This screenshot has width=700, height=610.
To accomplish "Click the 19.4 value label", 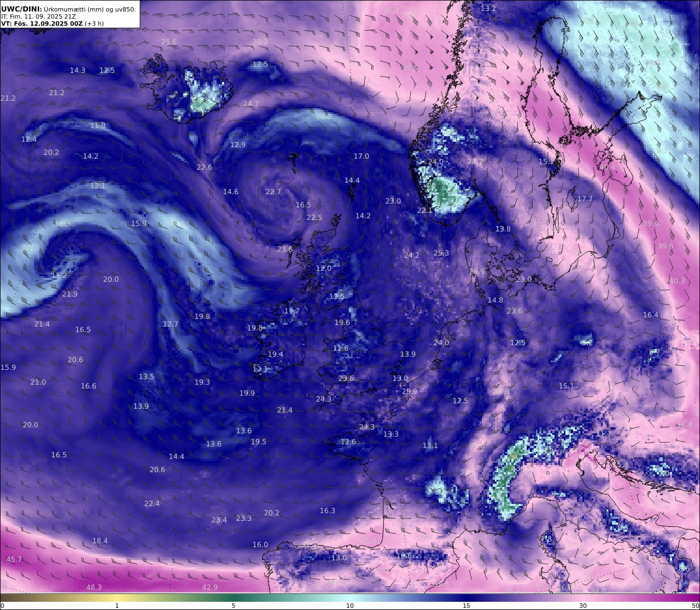I will point(276,355).
